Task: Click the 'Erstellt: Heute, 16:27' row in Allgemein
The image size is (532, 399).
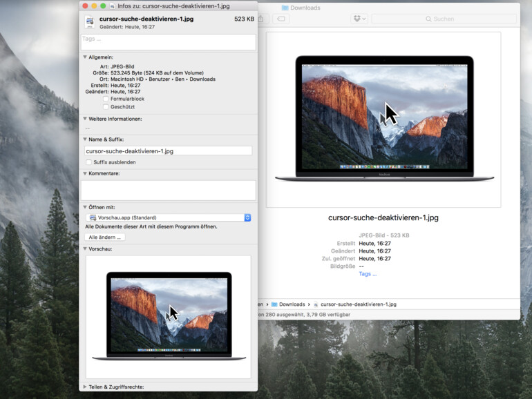Action: point(115,86)
